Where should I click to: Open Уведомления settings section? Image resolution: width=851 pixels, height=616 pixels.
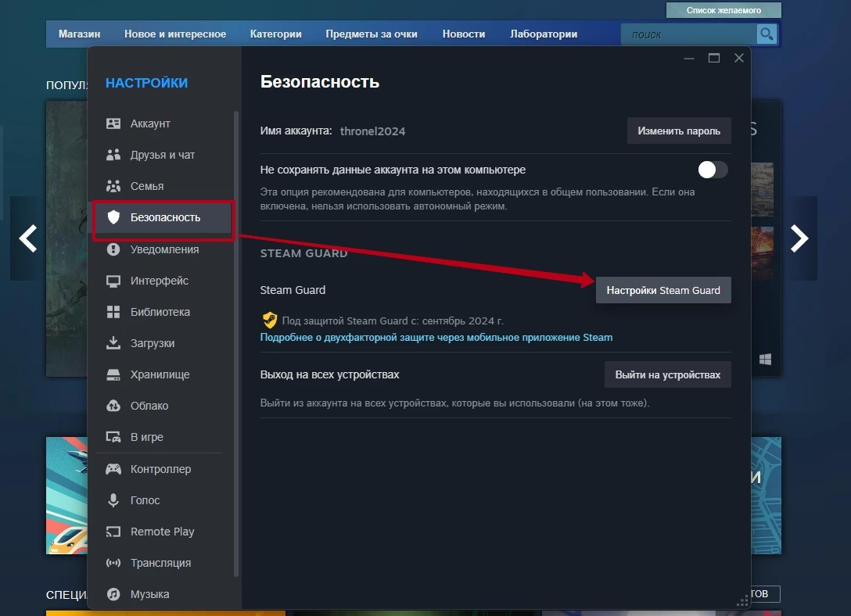[163, 249]
